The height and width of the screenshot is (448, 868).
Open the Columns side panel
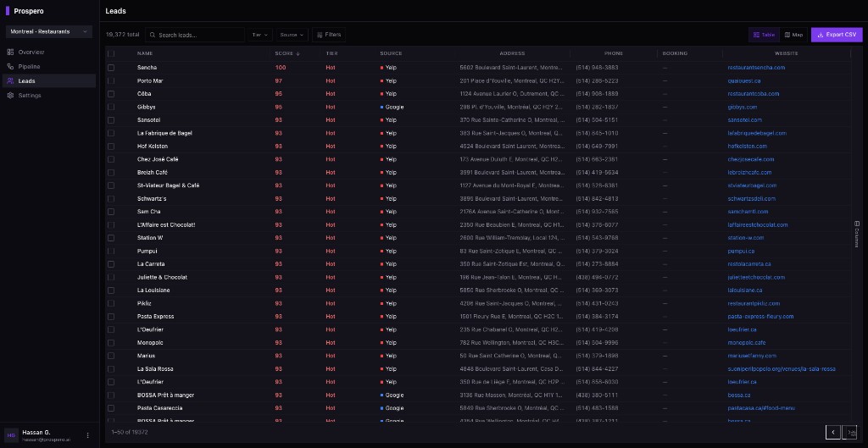857,235
